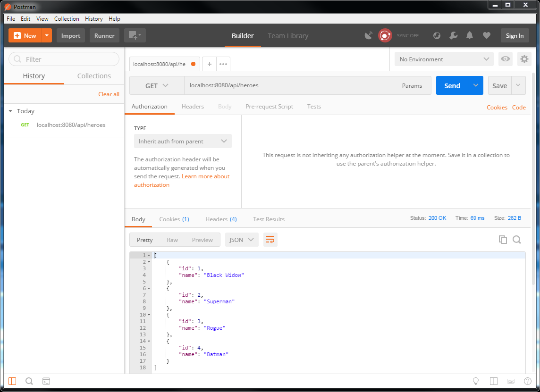Image resolution: width=540 pixels, height=392 pixels.
Task: Open the help question mark icon
Action: point(527,381)
